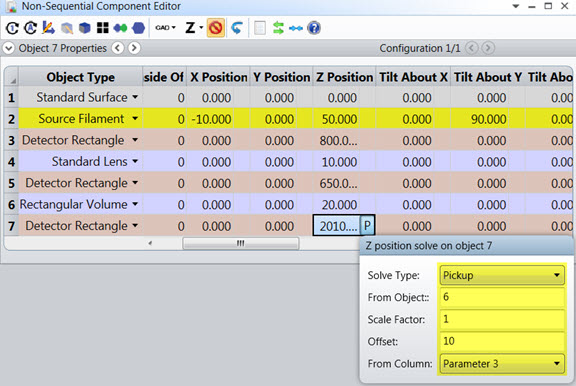Image resolution: width=576 pixels, height=386 pixels.
Task: Open Source Filament object type dropdown
Action: pos(135,119)
